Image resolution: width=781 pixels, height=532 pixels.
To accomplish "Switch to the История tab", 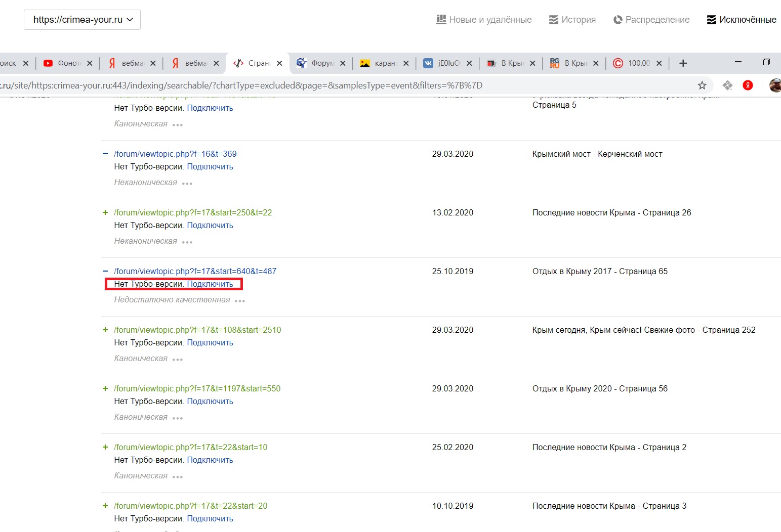I will click(572, 20).
